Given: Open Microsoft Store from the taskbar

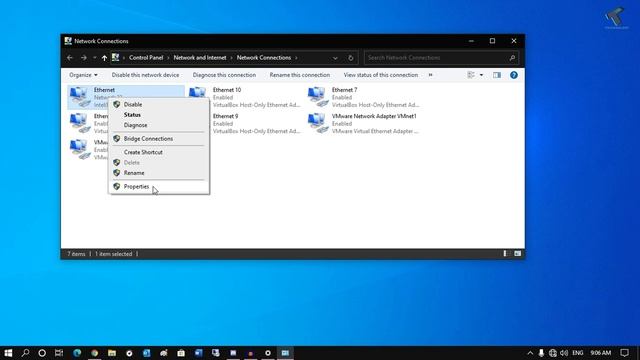Looking at the screenshot, I should pos(181,353).
